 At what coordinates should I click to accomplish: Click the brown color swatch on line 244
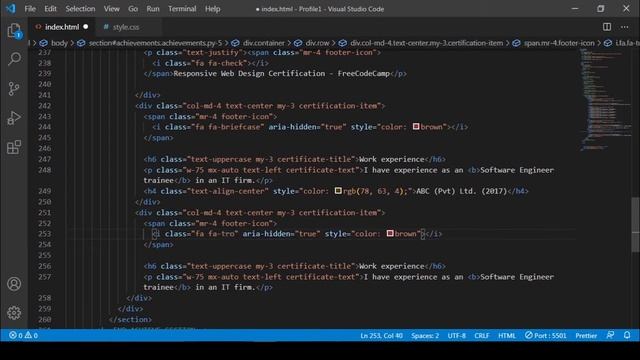pos(416,127)
